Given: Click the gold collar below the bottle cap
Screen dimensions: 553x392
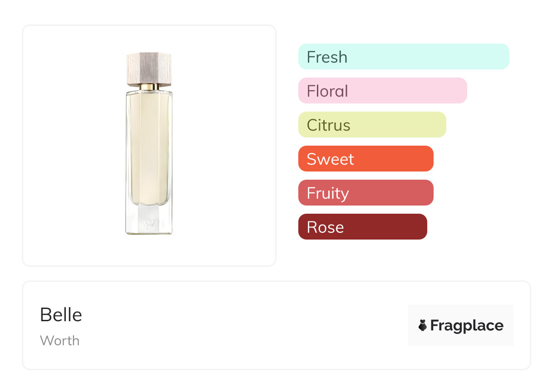Looking at the screenshot, I should click(149, 87).
